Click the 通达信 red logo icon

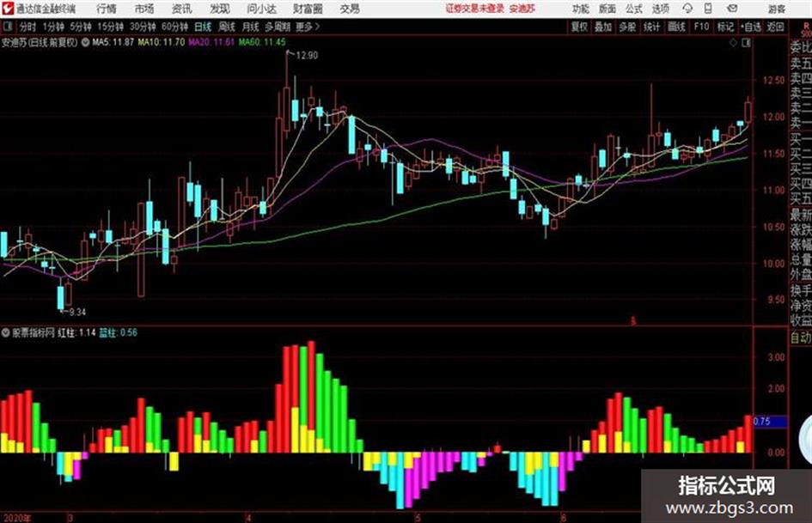(7, 9)
